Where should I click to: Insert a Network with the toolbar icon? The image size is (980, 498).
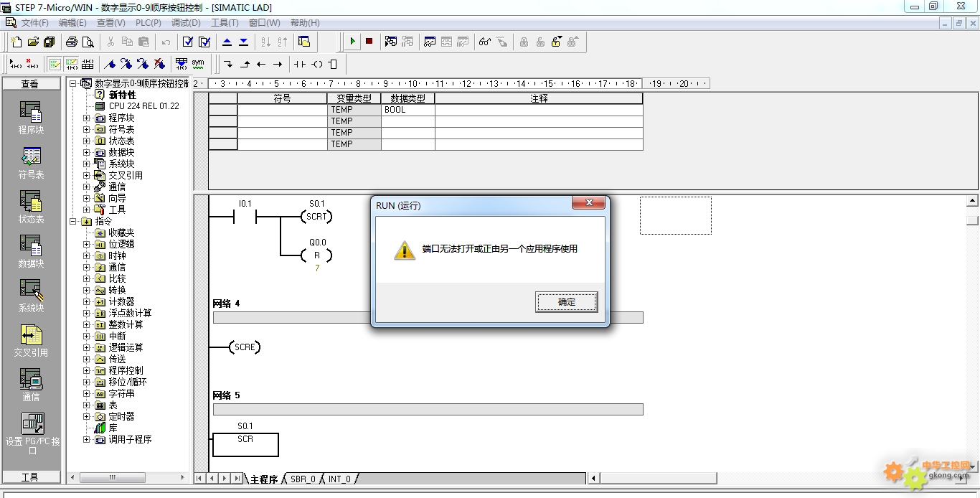pos(15,64)
